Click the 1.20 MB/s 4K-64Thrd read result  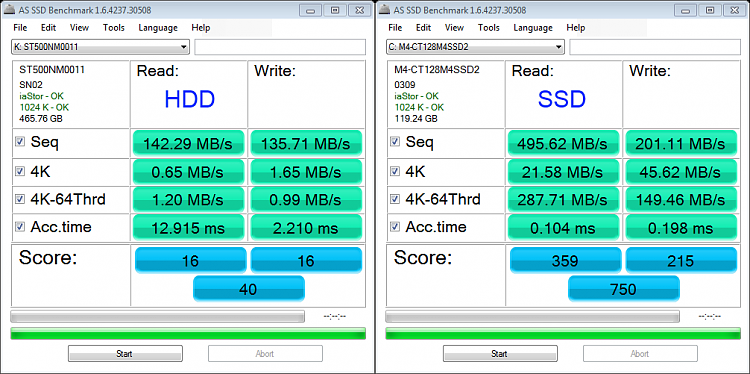pos(188,199)
